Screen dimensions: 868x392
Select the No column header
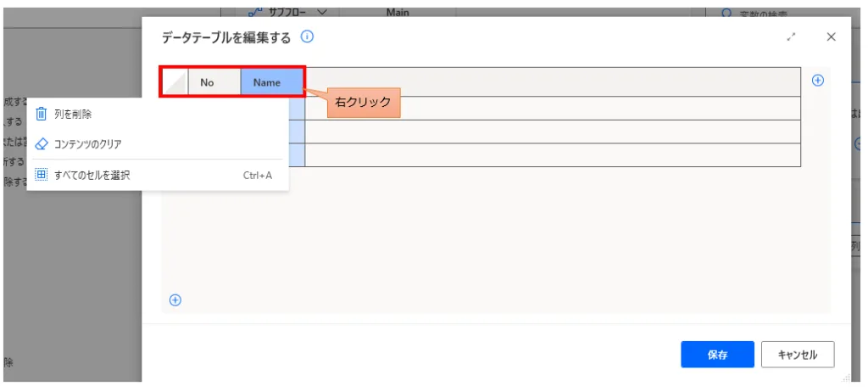point(207,82)
